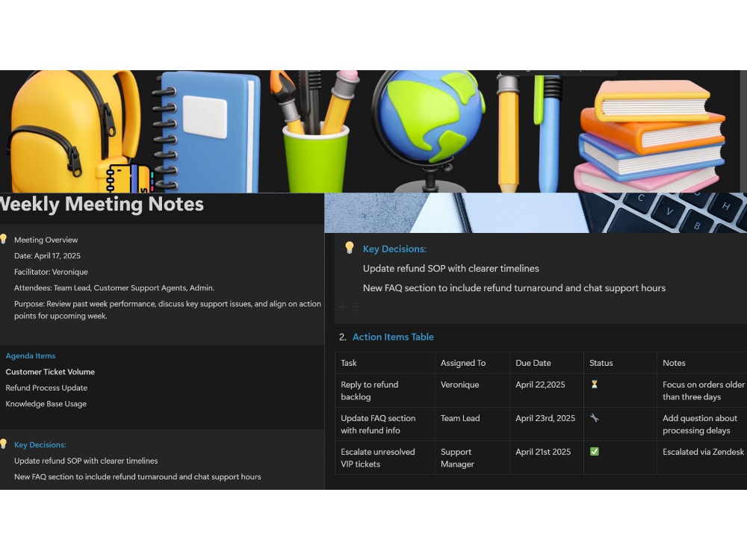The height and width of the screenshot is (560, 747).
Task: Click the Due Date column header
Action: point(547,363)
